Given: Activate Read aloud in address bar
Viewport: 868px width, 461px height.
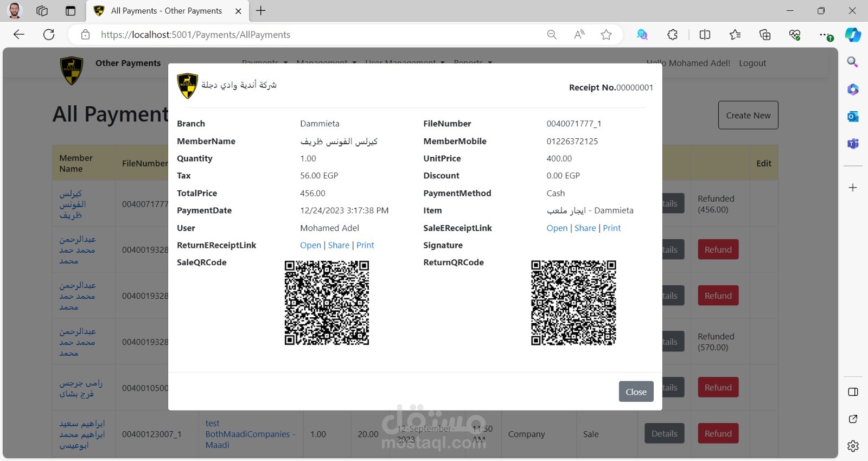Looking at the screenshot, I should tap(579, 35).
